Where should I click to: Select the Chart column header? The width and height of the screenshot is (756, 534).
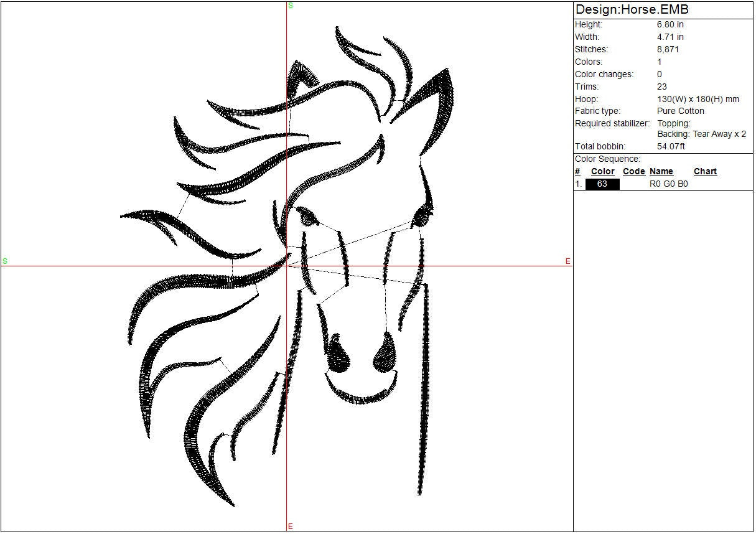[x=705, y=171]
